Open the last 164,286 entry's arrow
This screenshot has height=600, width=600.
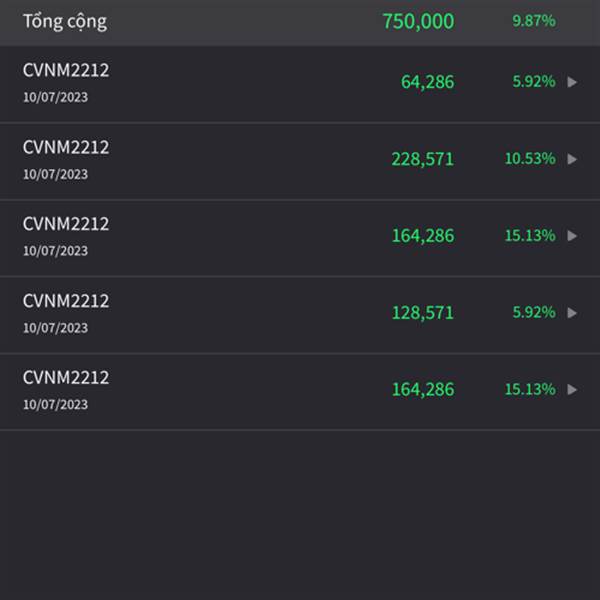(572, 390)
